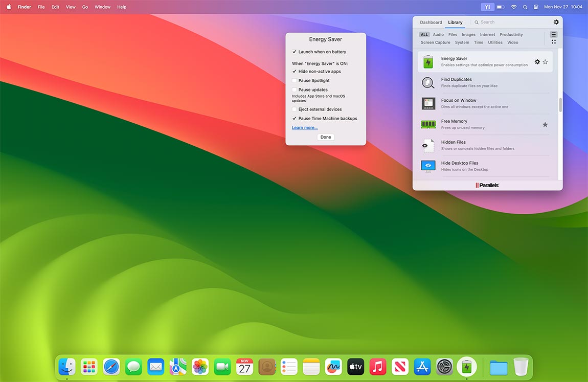Check Eject external devices
The height and width of the screenshot is (382, 588).
pos(294,109)
